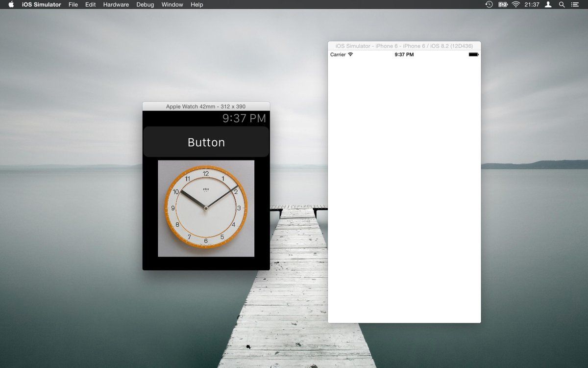Viewport: 588px width, 368px height.
Task: Open the Debug menu
Action: [x=145, y=4]
